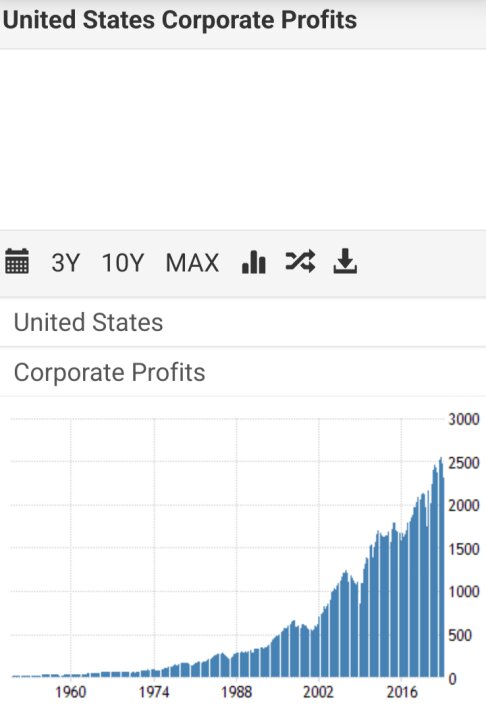The width and height of the screenshot is (486, 720).
Task: Click the 2500 y-axis value
Action: click(463, 462)
